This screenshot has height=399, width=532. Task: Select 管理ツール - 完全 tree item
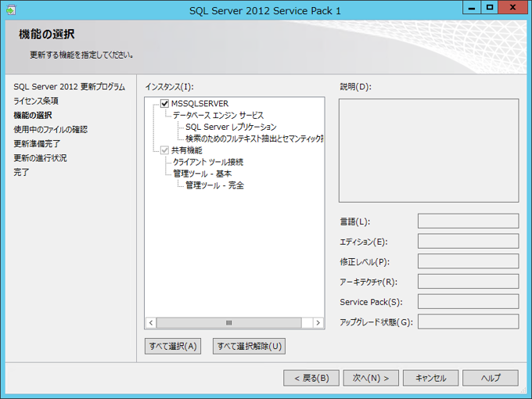(215, 185)
